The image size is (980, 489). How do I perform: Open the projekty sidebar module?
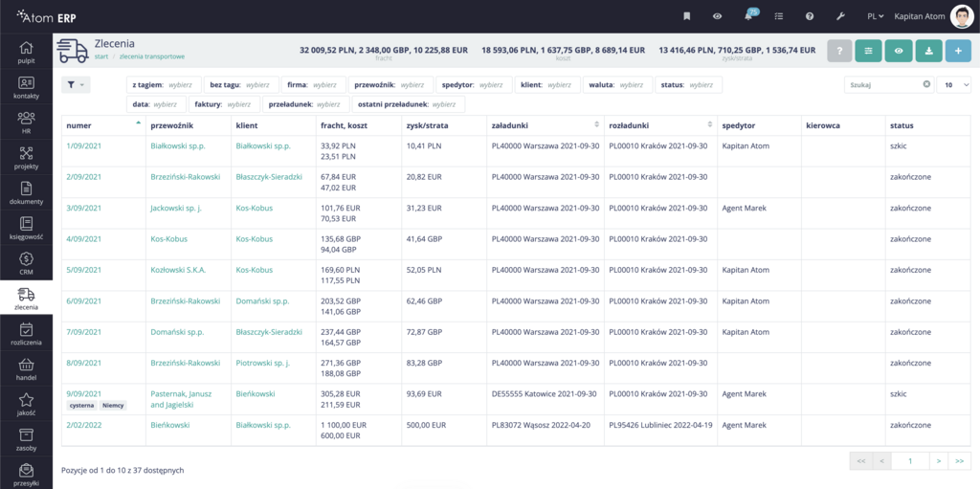[26, 158]
